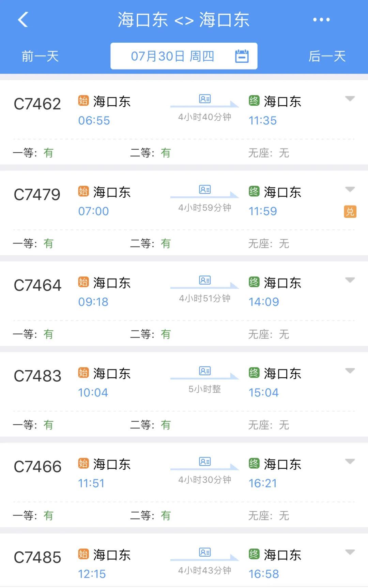
Task: Go to next day 后一天
Action: click(x=327, y=56)
